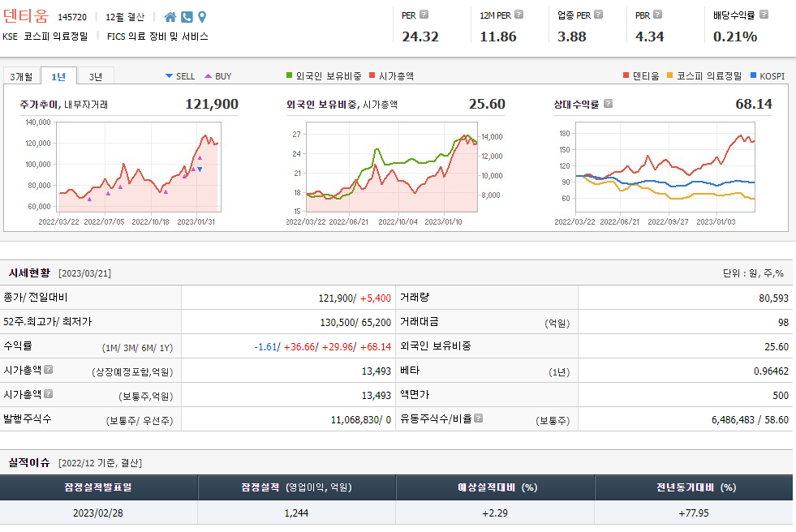Select the 3년 period tab
This screenshot has width=796, height=532.
pos(96,76)
